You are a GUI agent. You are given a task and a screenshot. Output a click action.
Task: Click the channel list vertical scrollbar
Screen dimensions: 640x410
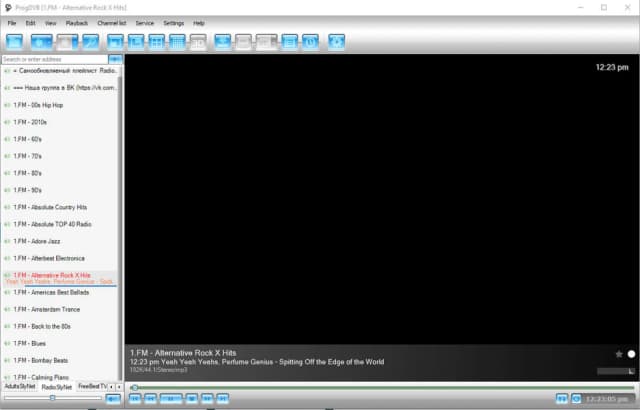120,226
